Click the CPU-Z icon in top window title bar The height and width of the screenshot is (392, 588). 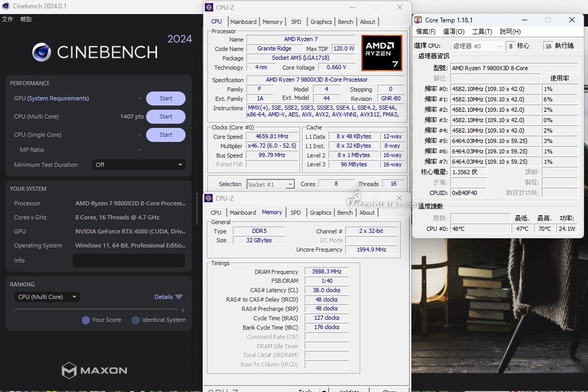click(209, 7)
